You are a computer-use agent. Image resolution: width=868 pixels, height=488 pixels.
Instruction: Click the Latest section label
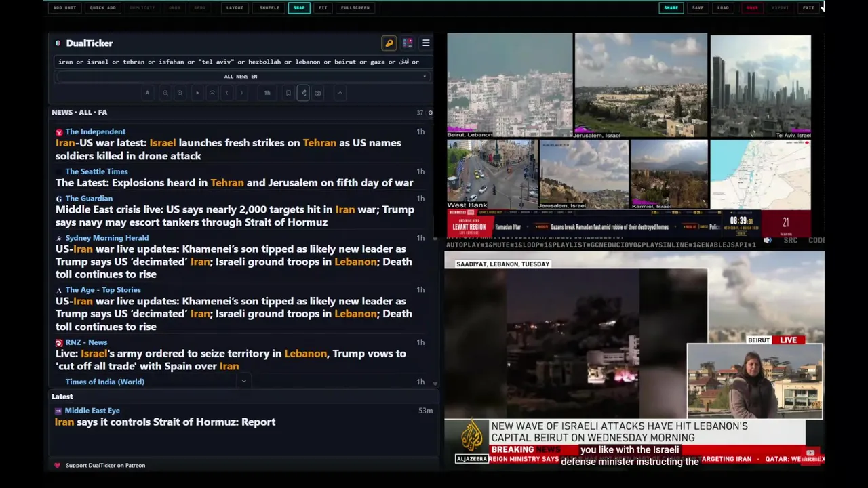(62, 396)
